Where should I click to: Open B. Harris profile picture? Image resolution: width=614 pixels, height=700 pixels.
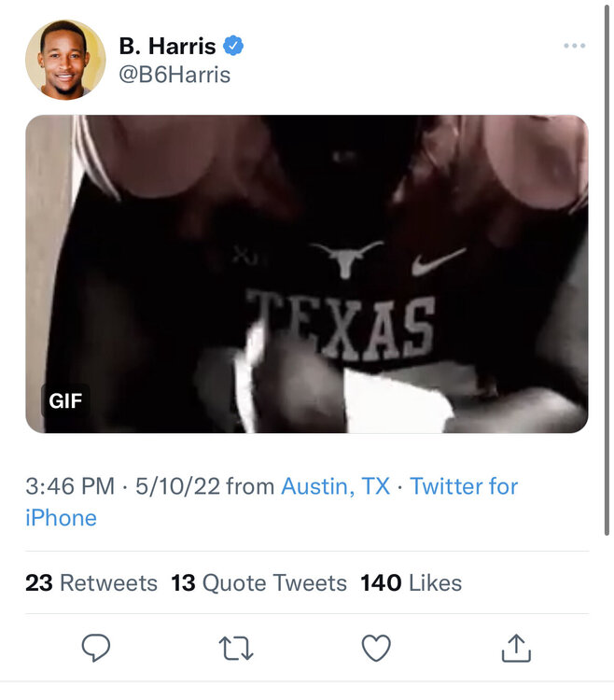65,60
